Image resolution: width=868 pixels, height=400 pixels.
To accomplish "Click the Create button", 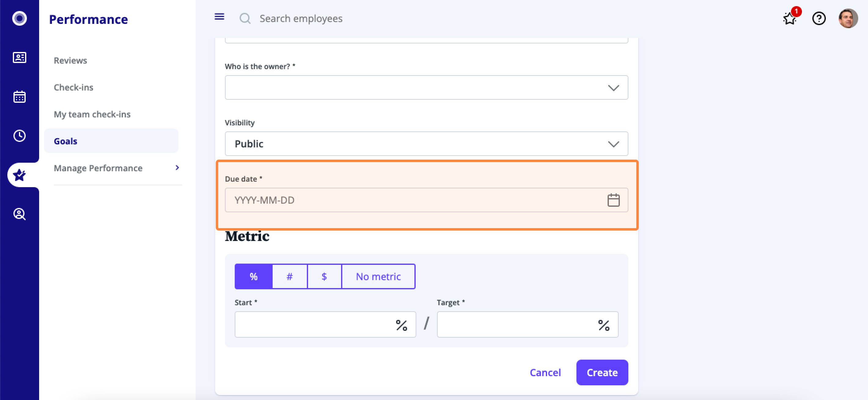I will pos(602,372).
